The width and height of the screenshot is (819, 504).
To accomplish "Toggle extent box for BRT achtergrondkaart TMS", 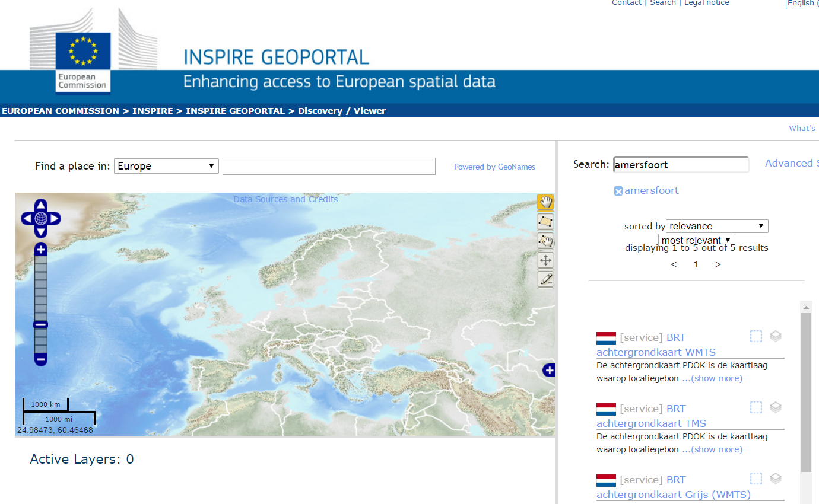I will [755, 407].
